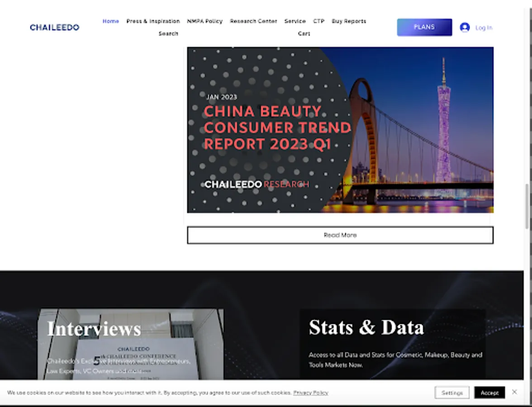
Task: Open cookie Settings
Action: click(452, 393)
